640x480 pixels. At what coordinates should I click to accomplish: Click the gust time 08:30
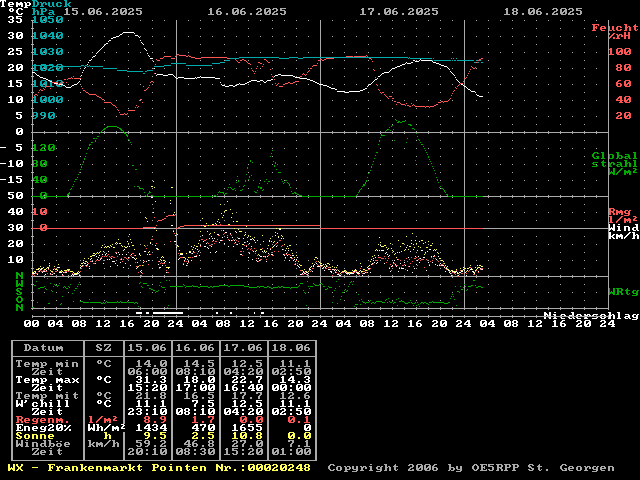click(x=196, y=452)
